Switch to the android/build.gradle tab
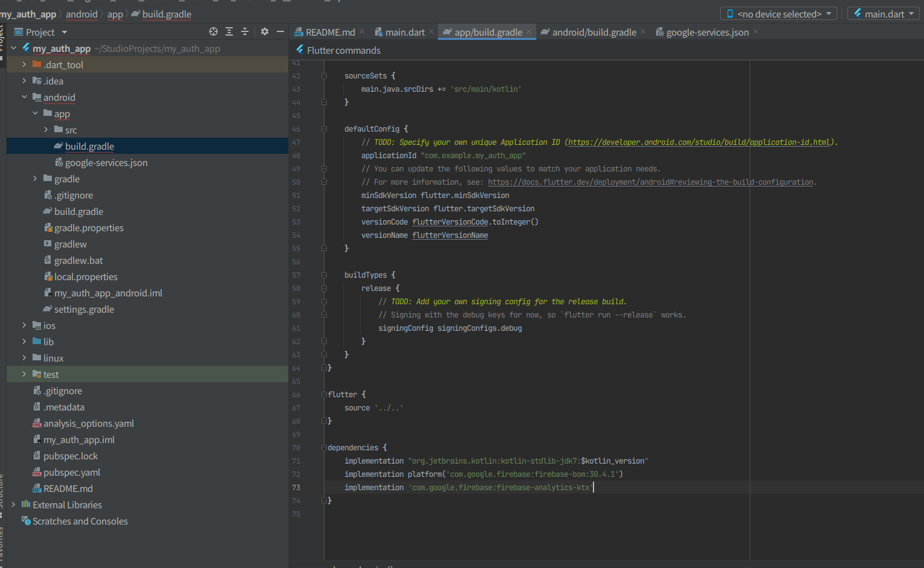The width and height of the screenshot is (924, 568). click(x=593, y=32)
